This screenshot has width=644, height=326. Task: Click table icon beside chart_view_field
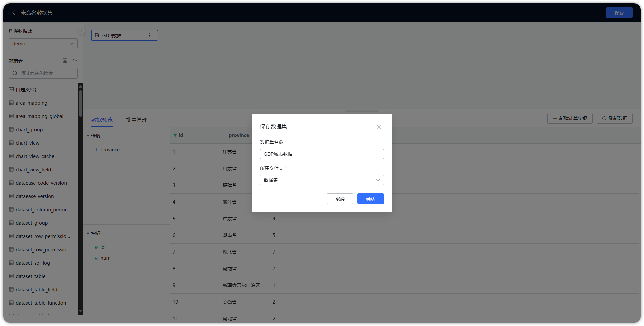tap(11, 169)
